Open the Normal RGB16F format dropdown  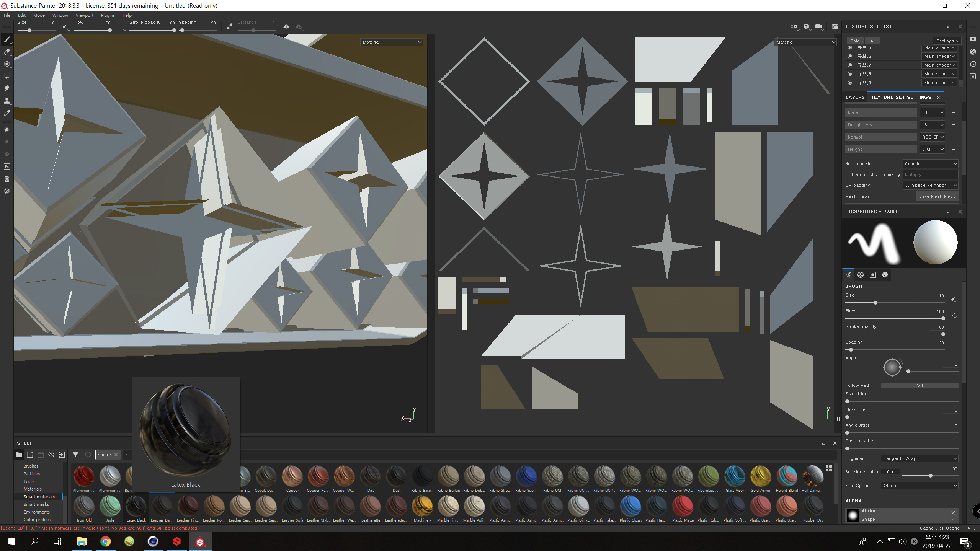point(933,137)
